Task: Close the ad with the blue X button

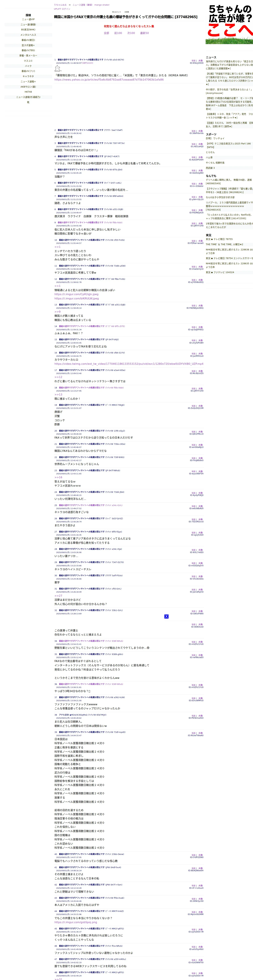Action: (x=166, y=616)
